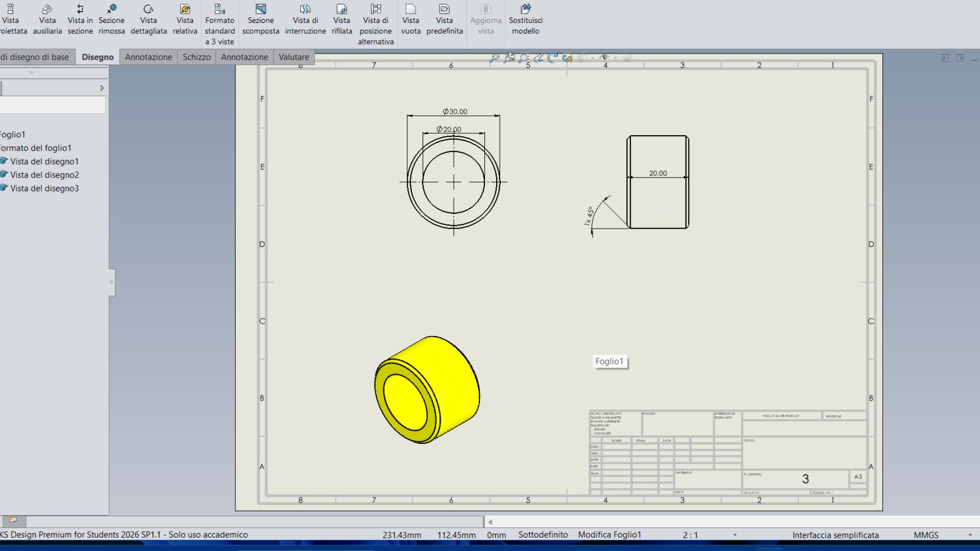Open the hide/show items eye dropdown
980x551 pixels.
pyautogui.click(x=615, y=58)
